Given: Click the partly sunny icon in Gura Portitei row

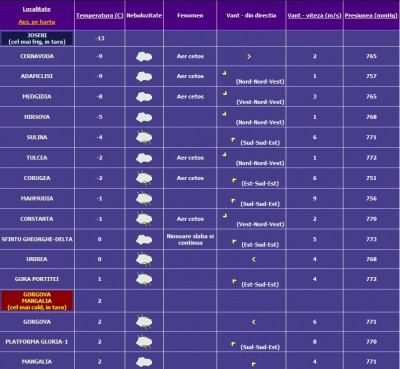Looking at the screenshot, I should tap(144, 279).
